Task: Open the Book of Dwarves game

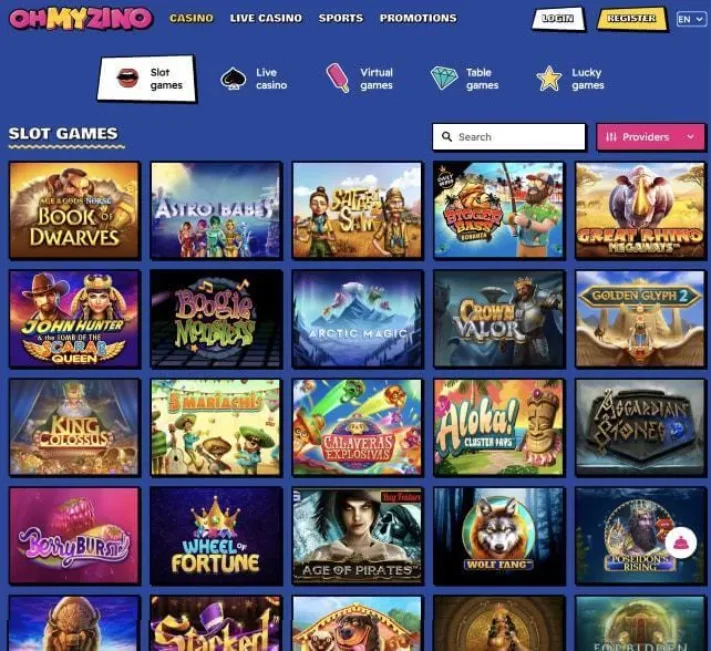Action: tap(75, 210)
